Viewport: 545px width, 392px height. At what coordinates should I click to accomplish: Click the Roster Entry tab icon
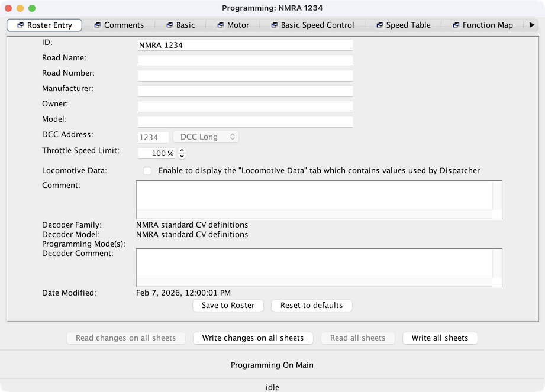(x=20, y=25)
